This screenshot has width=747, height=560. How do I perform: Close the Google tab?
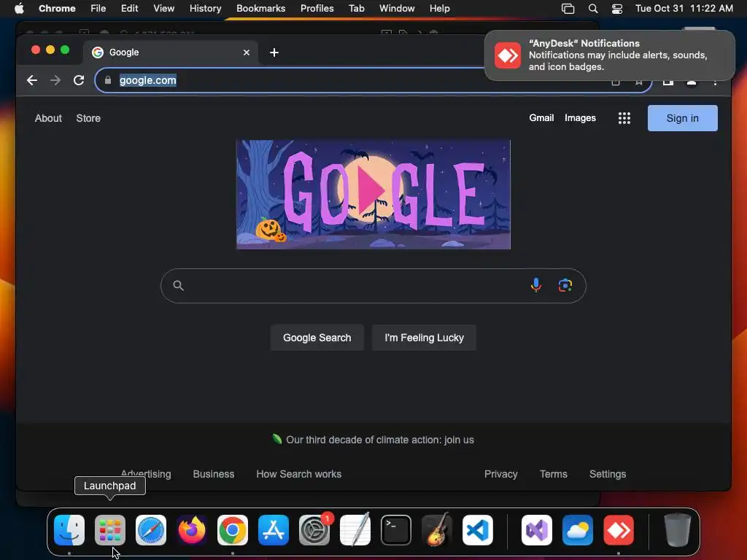pos(247,52)
